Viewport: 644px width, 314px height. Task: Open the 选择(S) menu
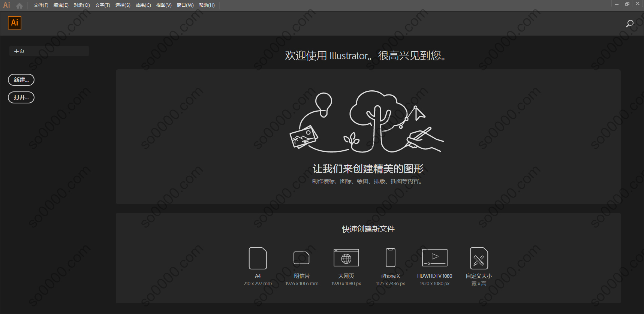click(x=123, y=5)
